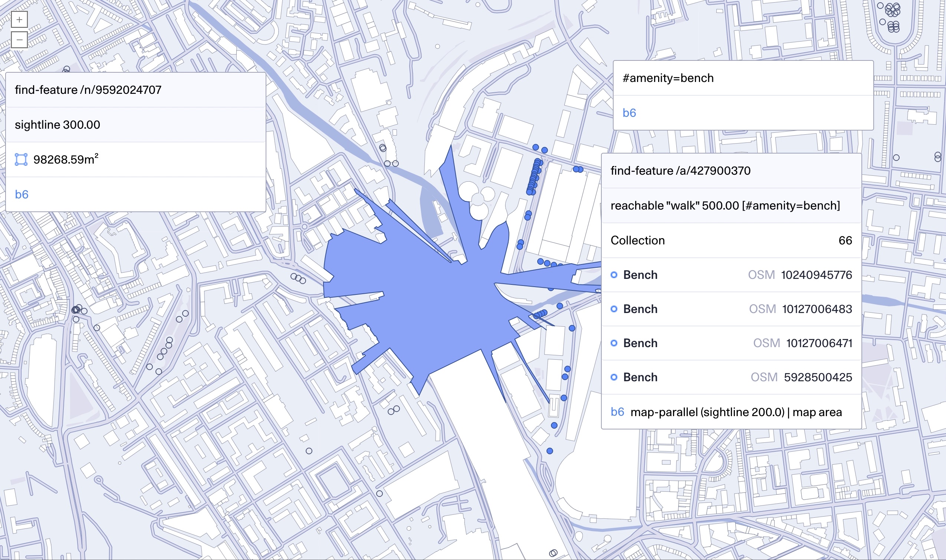Click the zoom out minus button
Screen dimensions: 946x560
point(19,40)
